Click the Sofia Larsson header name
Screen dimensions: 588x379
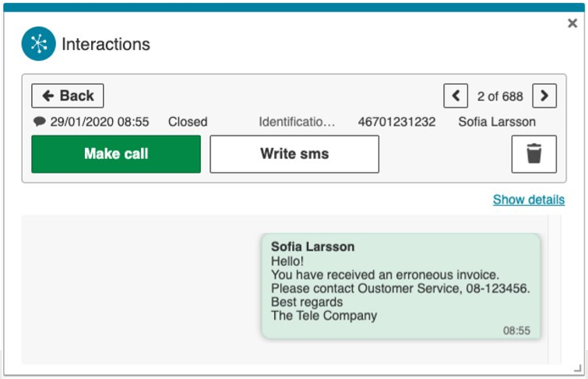[497, 122]
